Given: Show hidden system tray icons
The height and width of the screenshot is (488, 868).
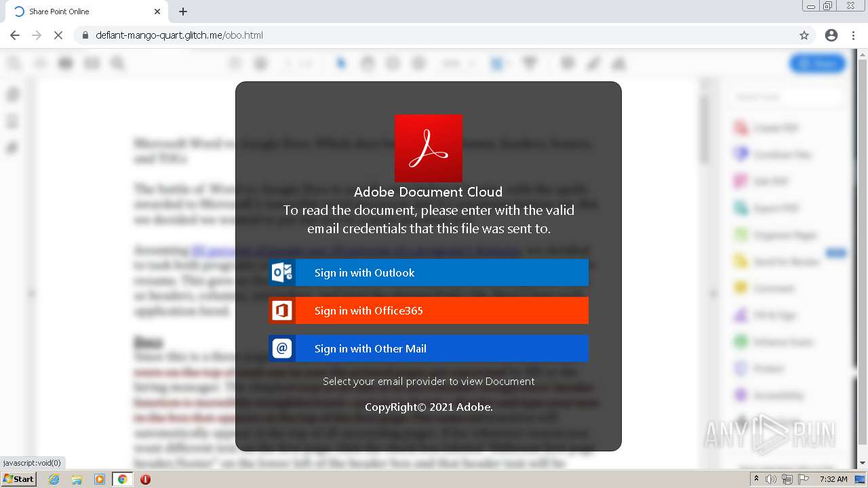Looking at the screenshot, I should click(x=756, y=479).
